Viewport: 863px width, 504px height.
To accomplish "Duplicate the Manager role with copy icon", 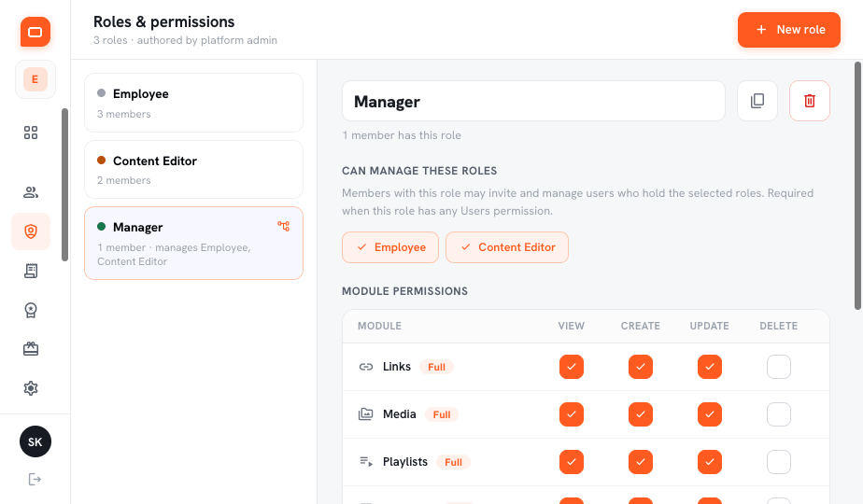I will coord(757,101).
